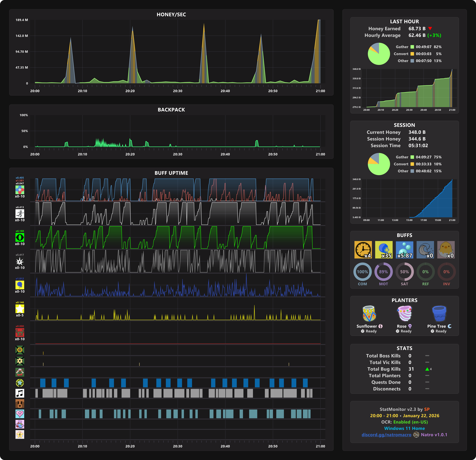Click the MOT 89% progress ring

(383, 272)
